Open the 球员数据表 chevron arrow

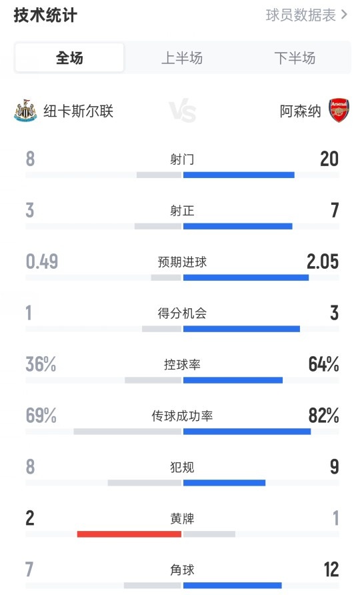pos(344,15)
